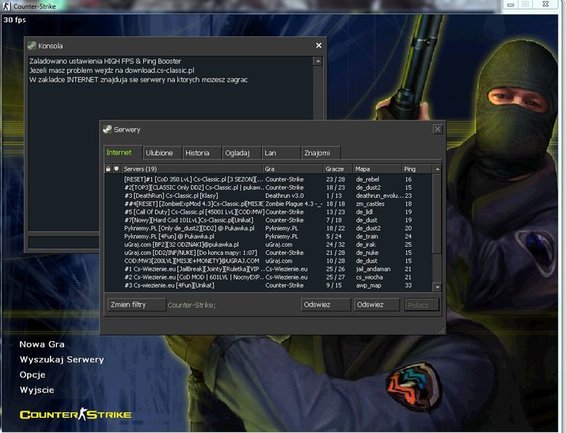
Task: Click the Konsola command input field
Action: point(64,241)
